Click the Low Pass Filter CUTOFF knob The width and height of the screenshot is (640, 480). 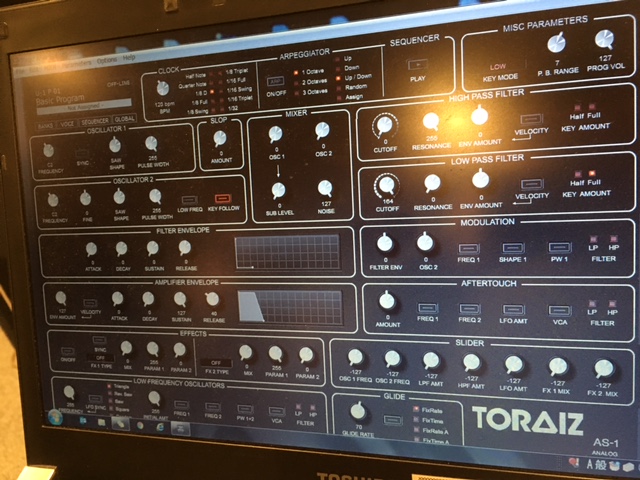tap(387, 186)
